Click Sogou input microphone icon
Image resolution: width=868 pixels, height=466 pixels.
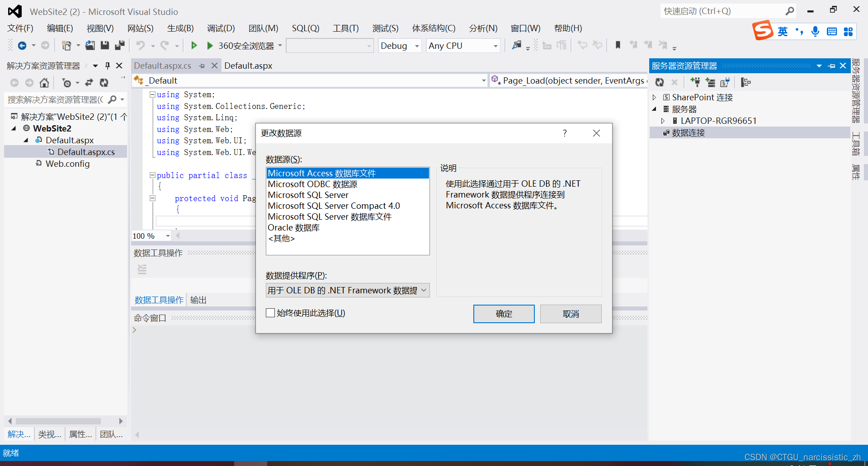815,31
